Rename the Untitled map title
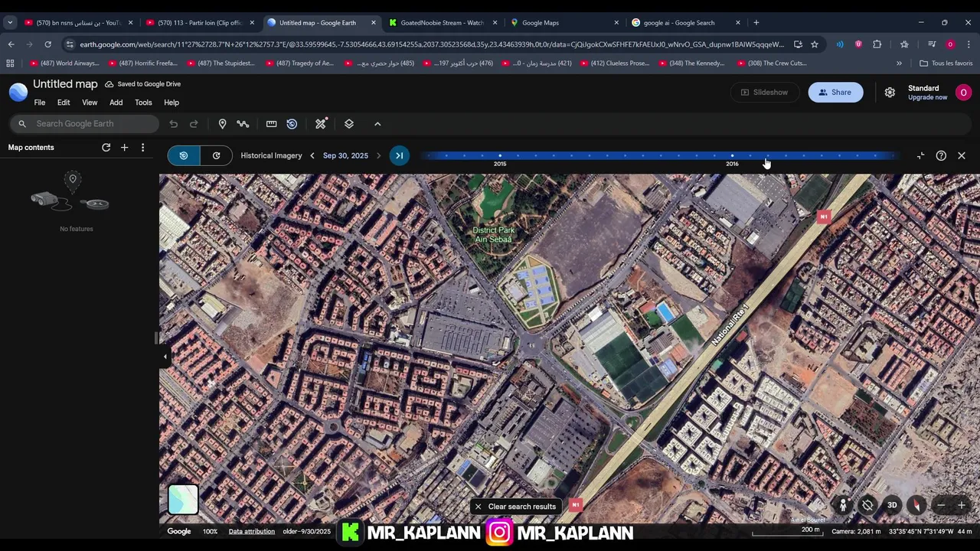This screenshot has width=980, height=551. pyautogui.click(x=65, y=83)
